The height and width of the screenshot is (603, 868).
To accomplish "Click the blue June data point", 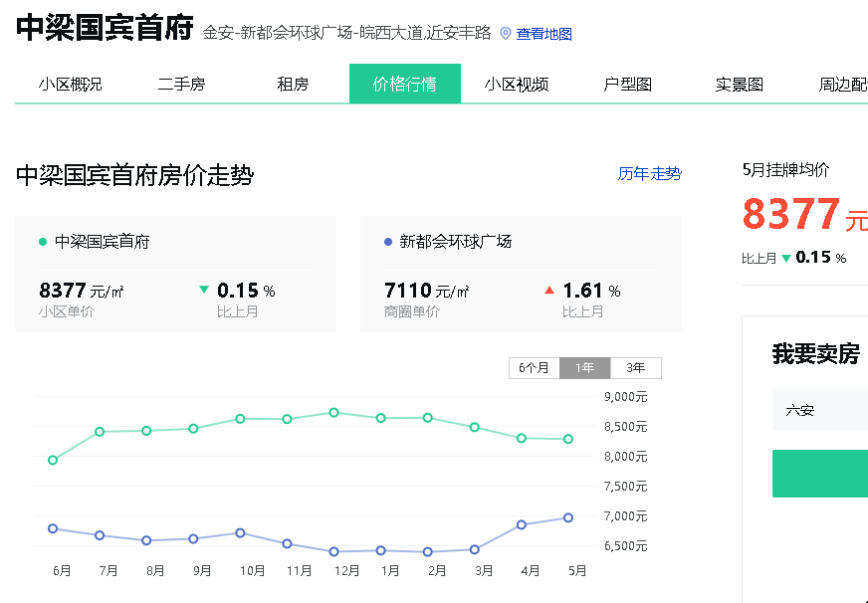I will (53, 529).
